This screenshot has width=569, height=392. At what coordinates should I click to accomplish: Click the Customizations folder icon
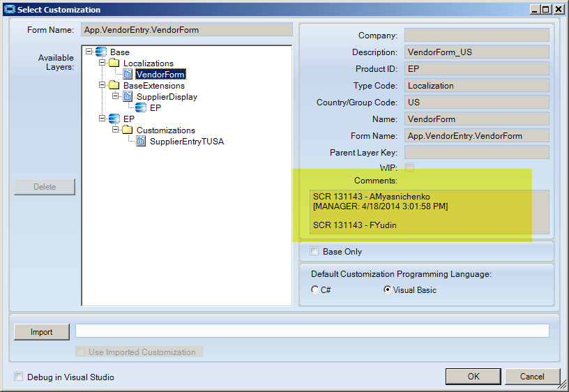(128, 130)
